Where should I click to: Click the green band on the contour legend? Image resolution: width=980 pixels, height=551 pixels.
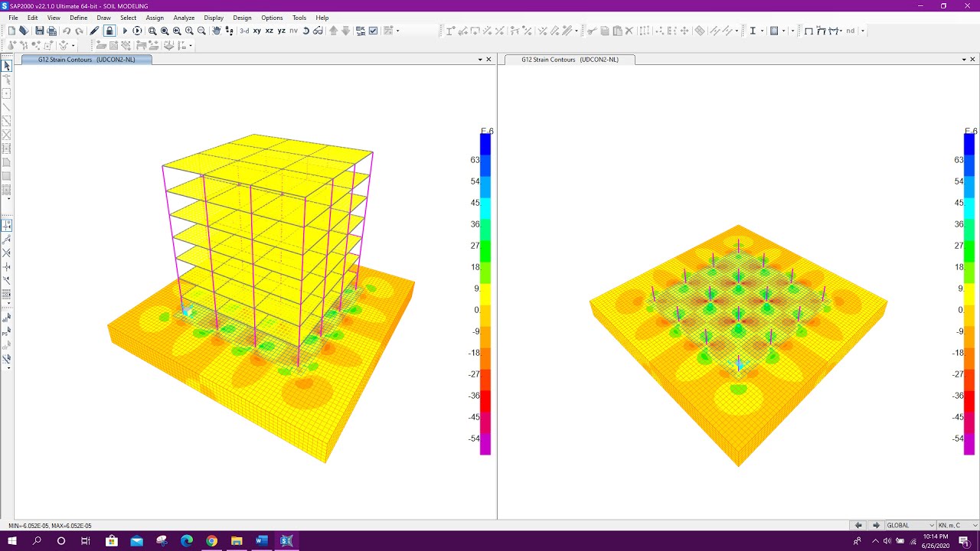click(484, 251)
